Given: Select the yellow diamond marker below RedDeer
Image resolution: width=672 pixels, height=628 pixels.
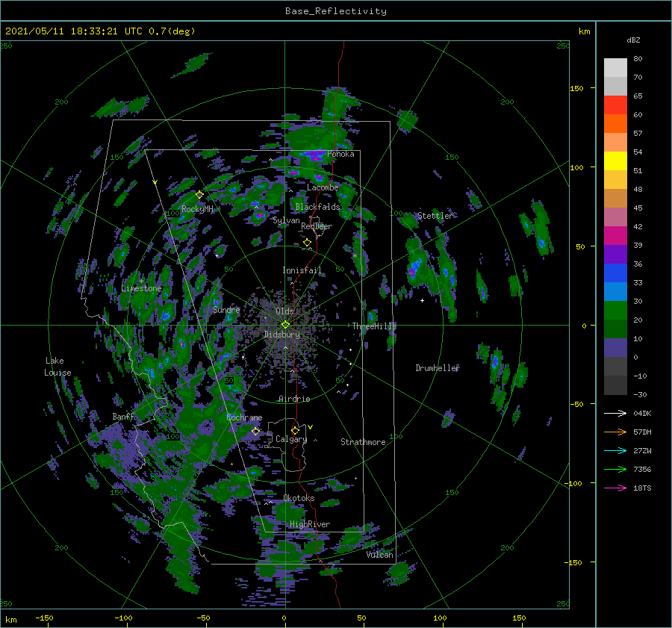Looking at the screenshot, I should pyautogui.click(x=307, y=243).
